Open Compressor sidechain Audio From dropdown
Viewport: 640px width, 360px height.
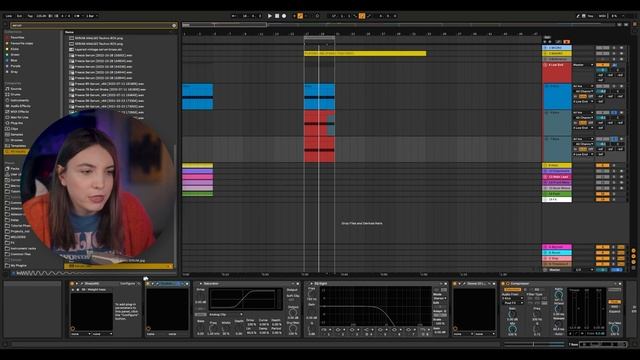coord(512,299)
